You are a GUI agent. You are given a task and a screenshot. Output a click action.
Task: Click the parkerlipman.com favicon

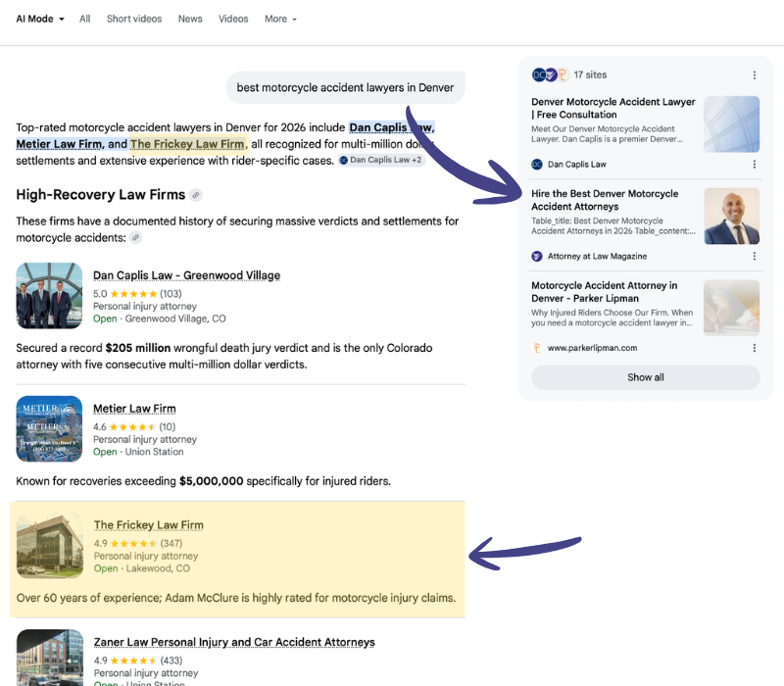tap(537, 348)
